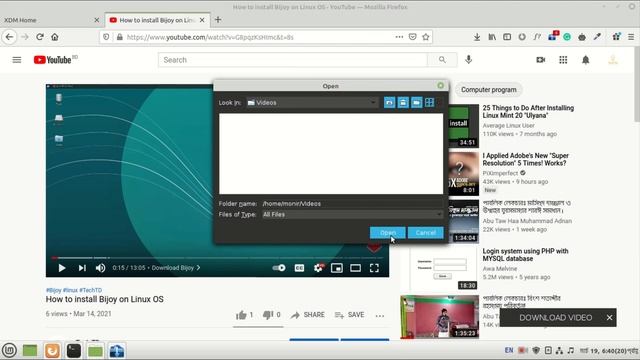
Task: Enter full screen mode
Action: [x=374, y=268]
